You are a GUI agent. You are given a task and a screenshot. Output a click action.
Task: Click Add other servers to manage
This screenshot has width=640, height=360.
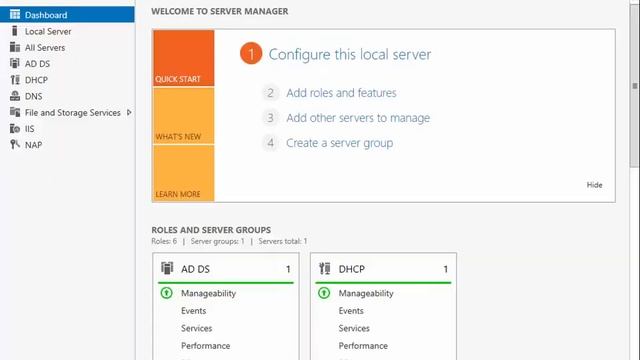click(x=358, y=118)
